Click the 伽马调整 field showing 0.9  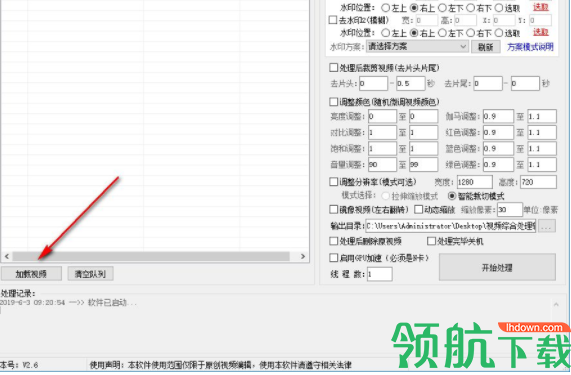498,117
